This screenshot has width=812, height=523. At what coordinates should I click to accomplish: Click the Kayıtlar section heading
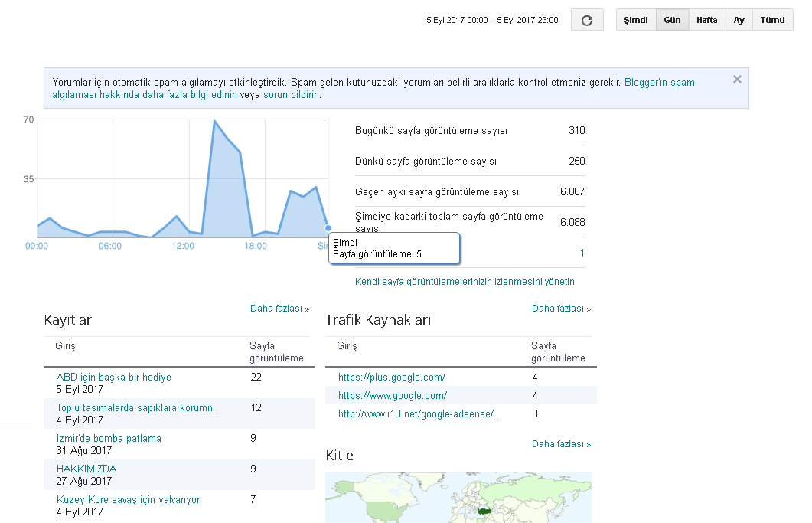tap(68, 320)
